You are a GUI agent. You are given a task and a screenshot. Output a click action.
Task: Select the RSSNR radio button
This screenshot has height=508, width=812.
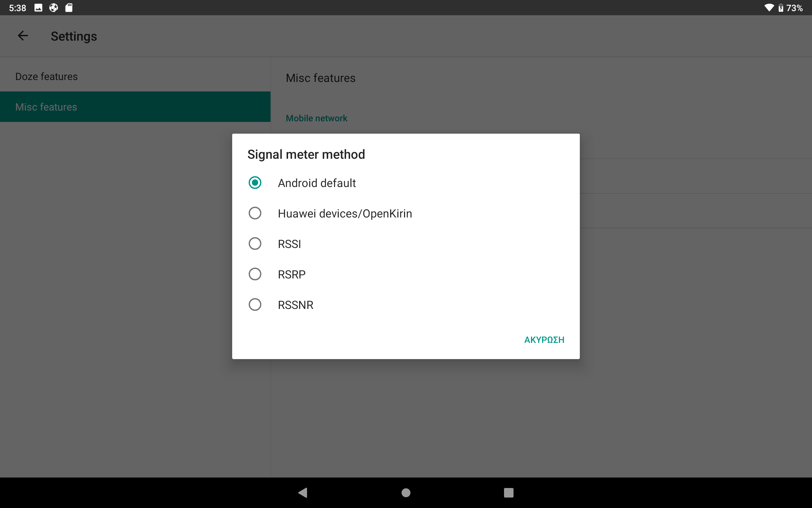point(255,305)
